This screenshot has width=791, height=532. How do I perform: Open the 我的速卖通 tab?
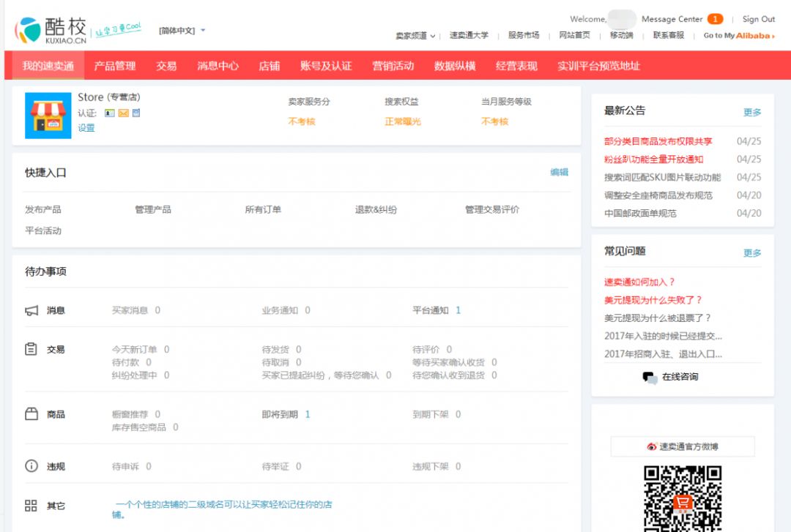click(x=48, y=66)
